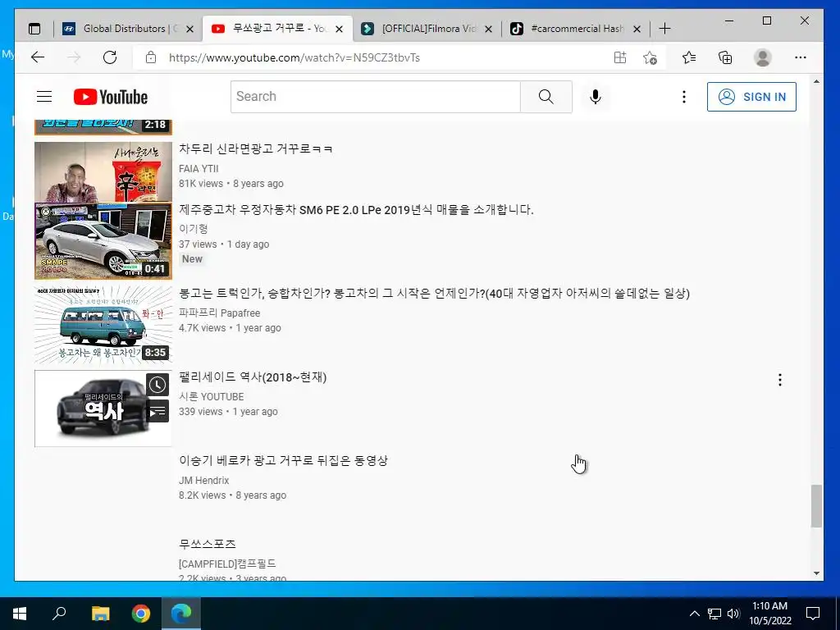Close the #carcommercial TikTok tab
Image resolution: width=840 pixels, height=630 pixels.
click(x=637, y=29)
